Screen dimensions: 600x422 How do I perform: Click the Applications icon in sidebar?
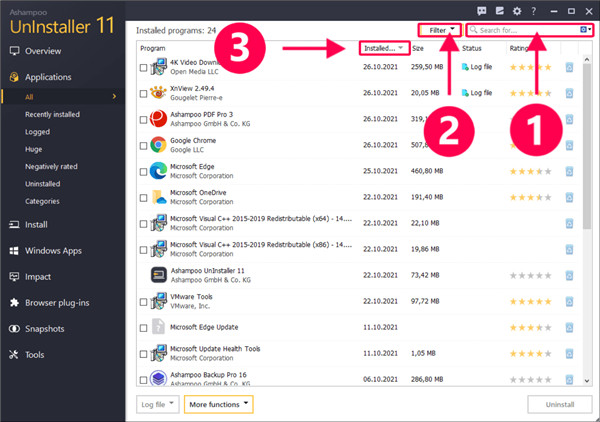[15, 77]
